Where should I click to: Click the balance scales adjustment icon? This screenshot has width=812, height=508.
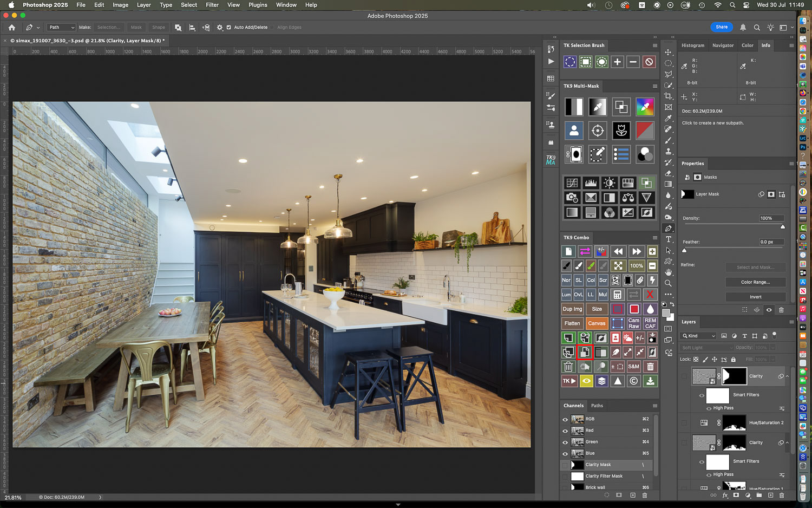(628, 198)
